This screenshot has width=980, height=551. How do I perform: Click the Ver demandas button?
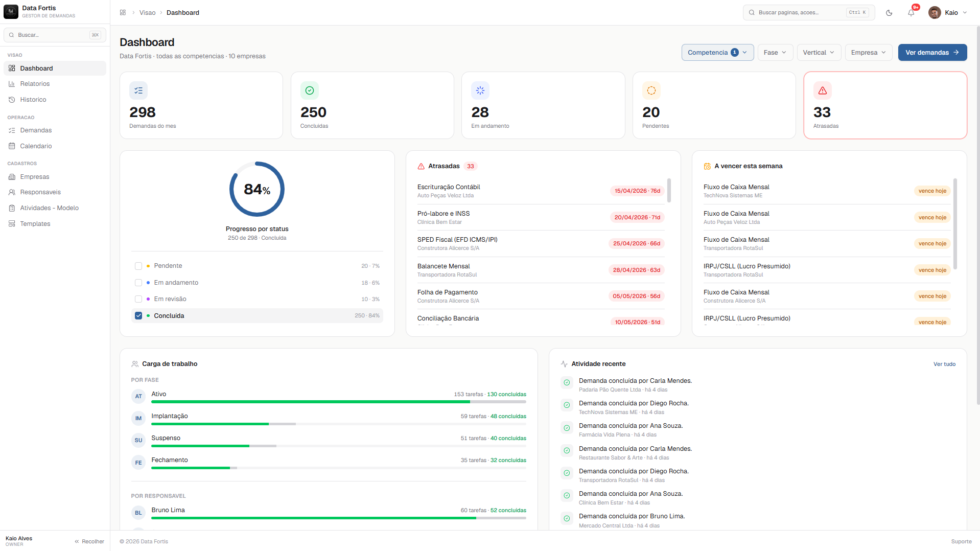click(x=932, y=53)
